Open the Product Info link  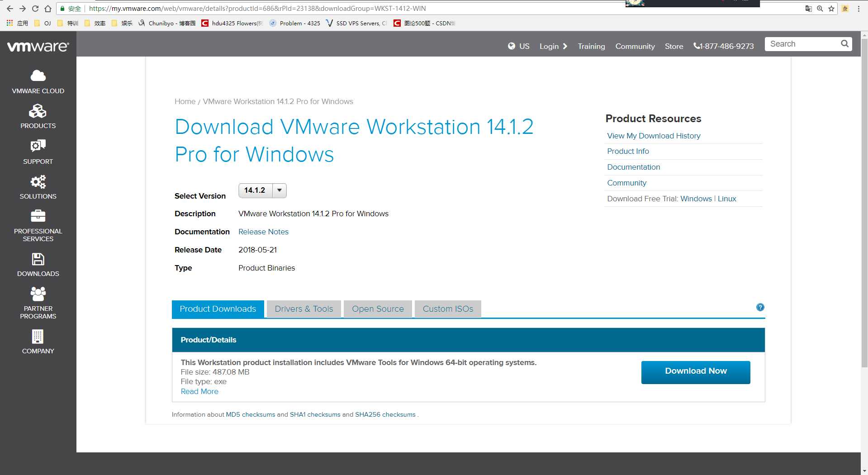click(x=628, y=151)
